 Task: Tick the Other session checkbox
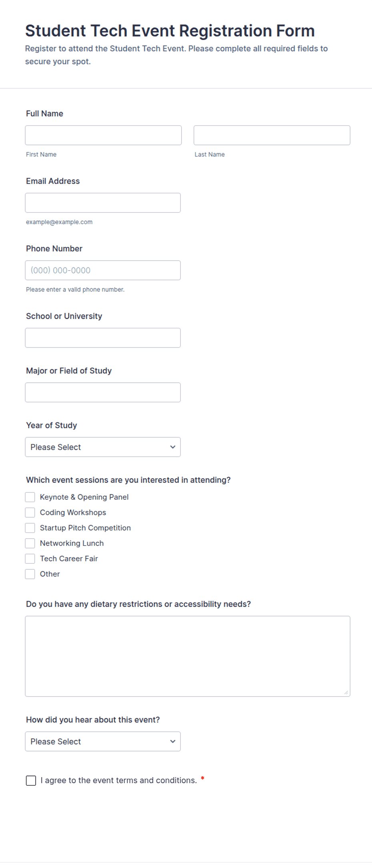(x=30, y=574)
